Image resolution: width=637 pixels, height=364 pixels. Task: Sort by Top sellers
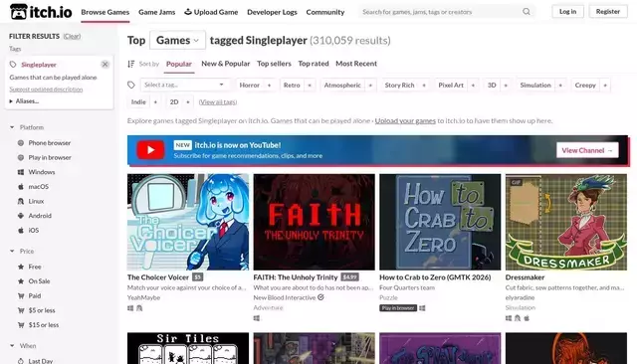pyautogui.click(x=274, y=64)
